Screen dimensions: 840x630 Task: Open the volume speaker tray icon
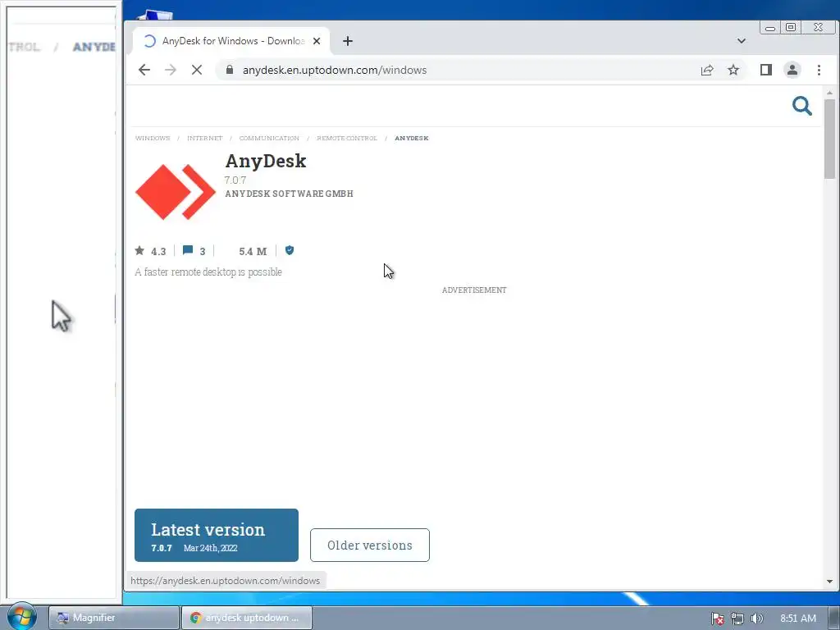(x=757, y=619)
